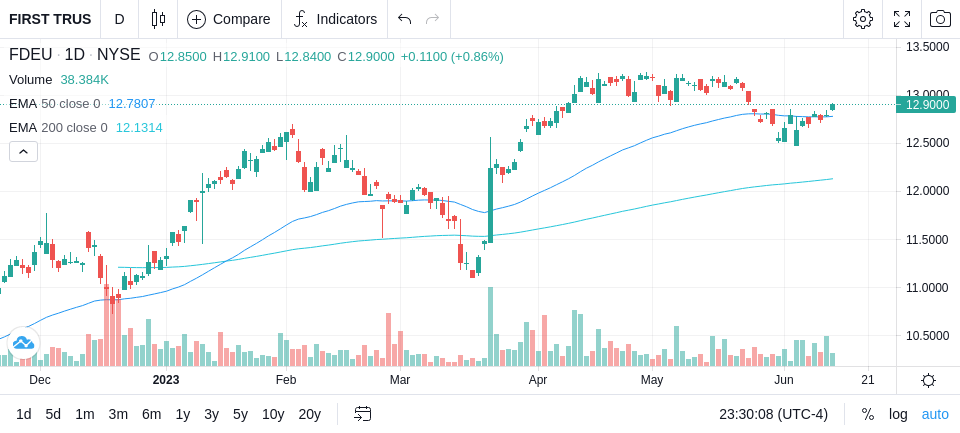The height and width of the screenshot is (433, 960).
Task: Click the FDEU 1D NYSE chart title
Action: point(75,55)
